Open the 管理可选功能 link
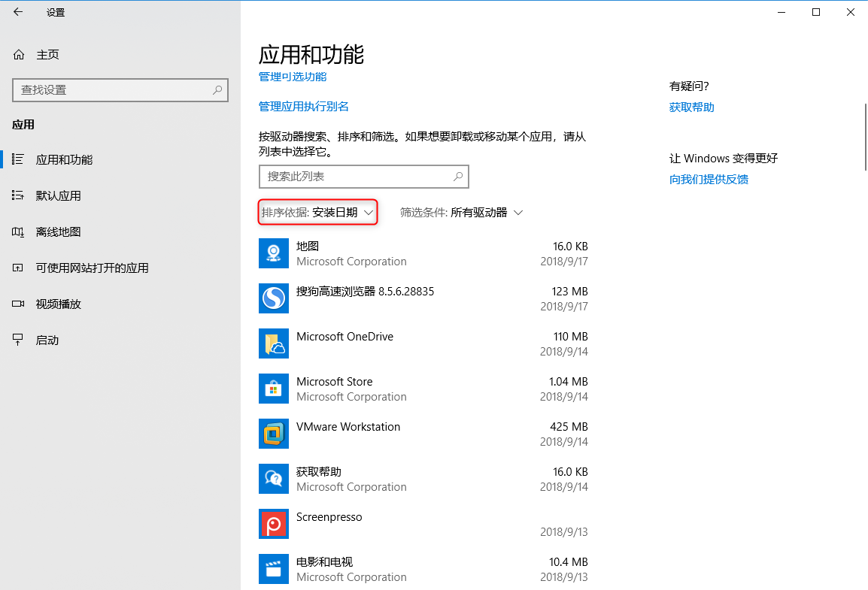 coord(293,77)
